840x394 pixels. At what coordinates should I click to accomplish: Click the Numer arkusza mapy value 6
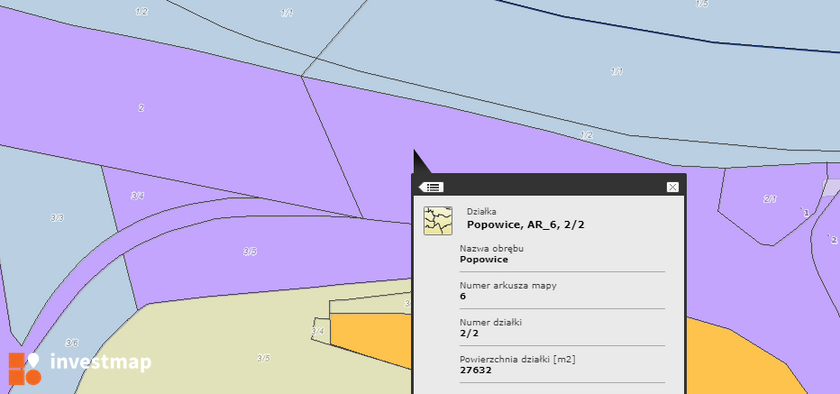(x=463, y=296)
